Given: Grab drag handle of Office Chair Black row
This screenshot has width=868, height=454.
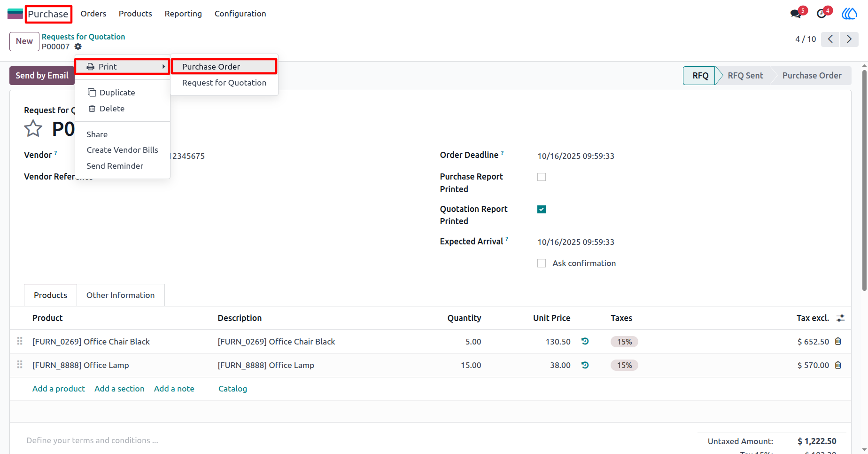Looking at the screenshot, I should click(20, 341).
